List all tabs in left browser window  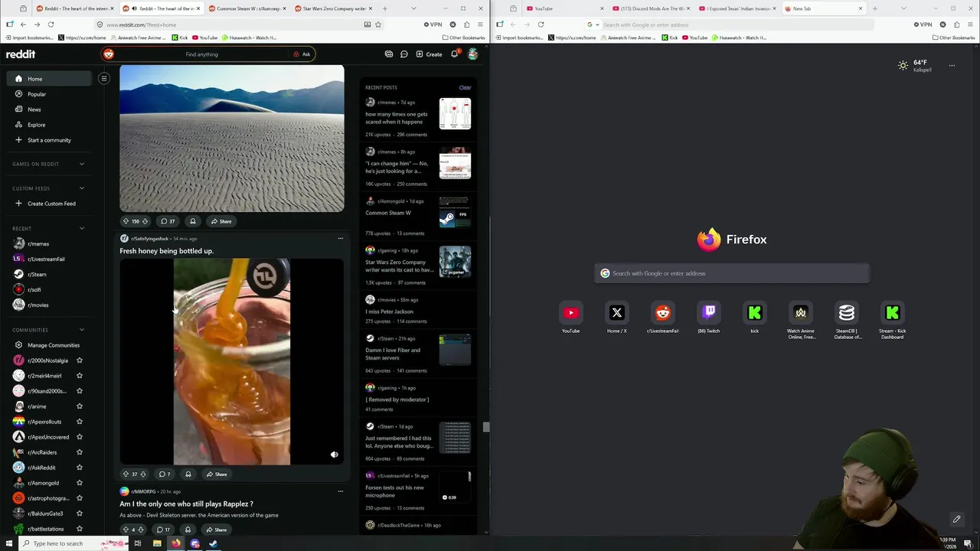413,8
